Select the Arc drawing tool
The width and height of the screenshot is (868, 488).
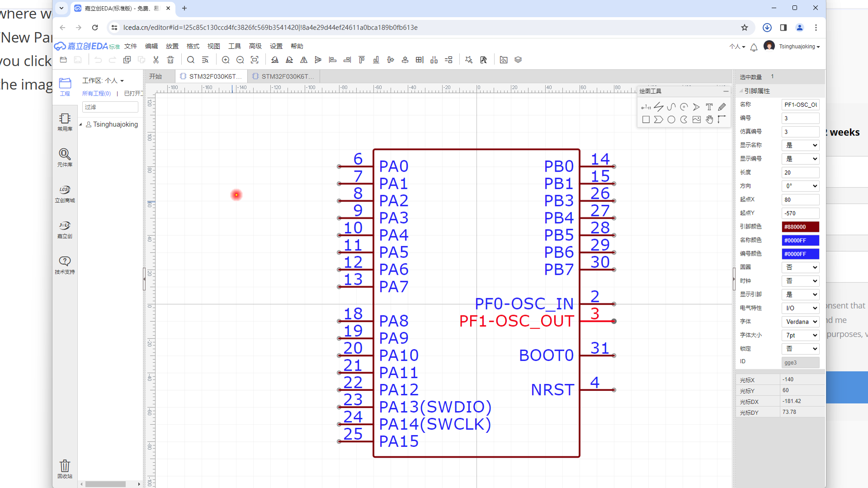(684, 107)
